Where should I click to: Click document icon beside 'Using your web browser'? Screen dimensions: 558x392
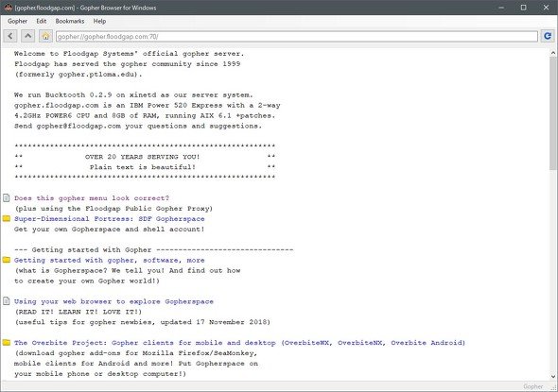coord(7,301)
